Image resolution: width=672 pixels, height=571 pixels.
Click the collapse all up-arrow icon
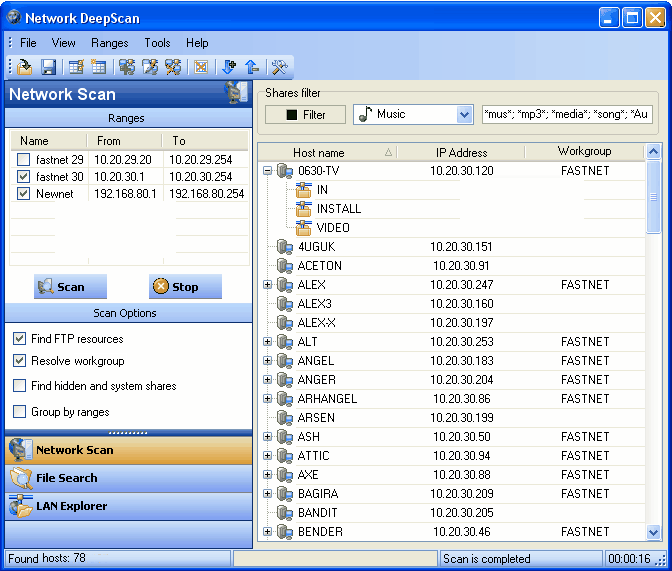coord(252,67)
